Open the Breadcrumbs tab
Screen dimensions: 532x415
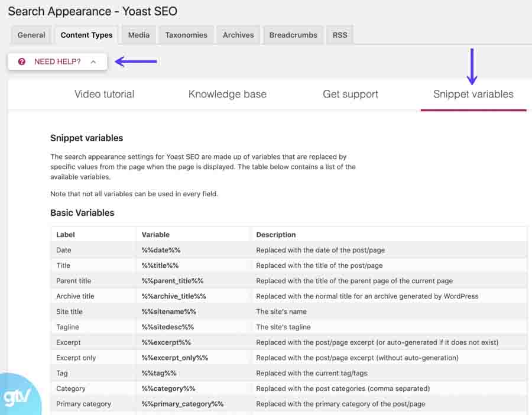pos(293,35)
